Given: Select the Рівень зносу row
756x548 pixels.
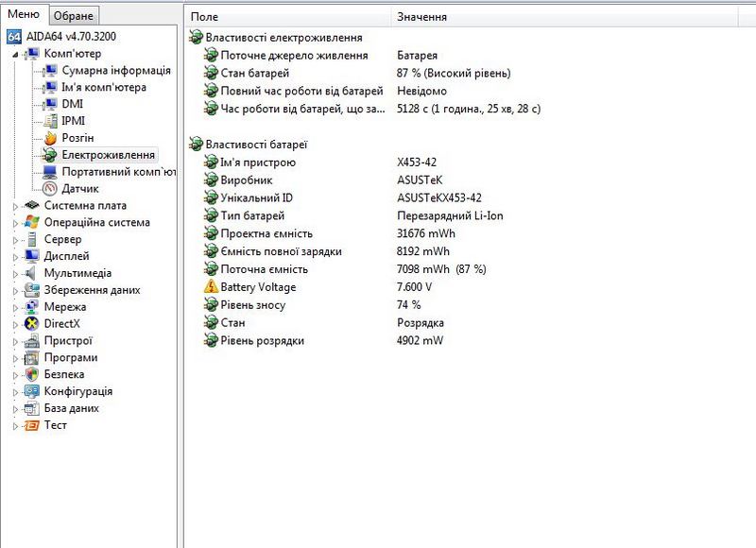Looking at the screenshot, I should click(252, 305).
